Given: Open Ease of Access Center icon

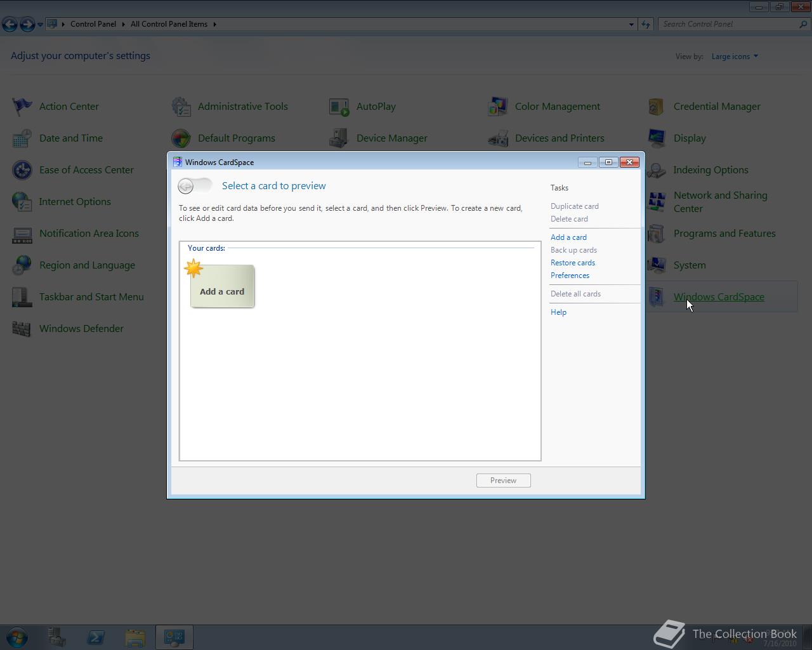Looking at the screenshot, I should coord(22,170).
